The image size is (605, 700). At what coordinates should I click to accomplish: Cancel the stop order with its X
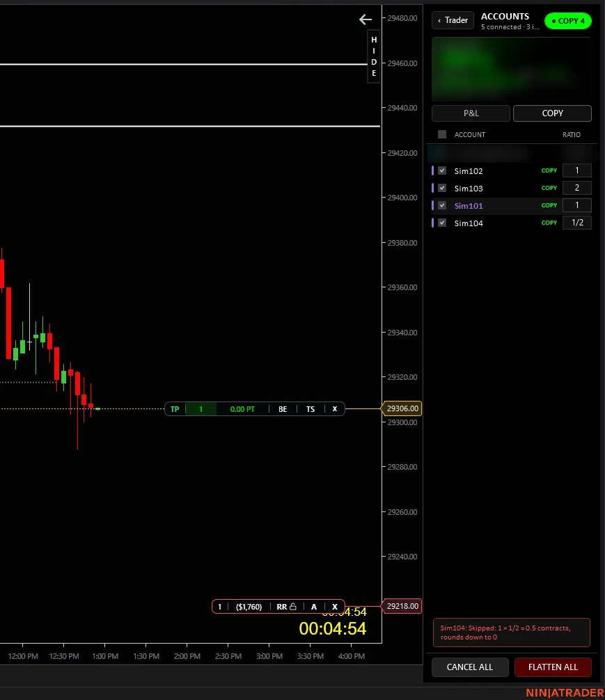335,607
